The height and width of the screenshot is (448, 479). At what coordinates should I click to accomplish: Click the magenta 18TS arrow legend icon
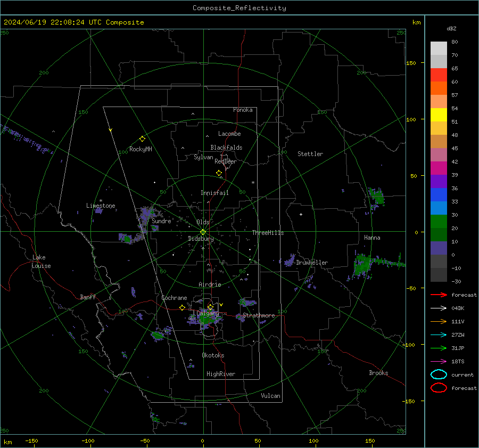(439, 362)
